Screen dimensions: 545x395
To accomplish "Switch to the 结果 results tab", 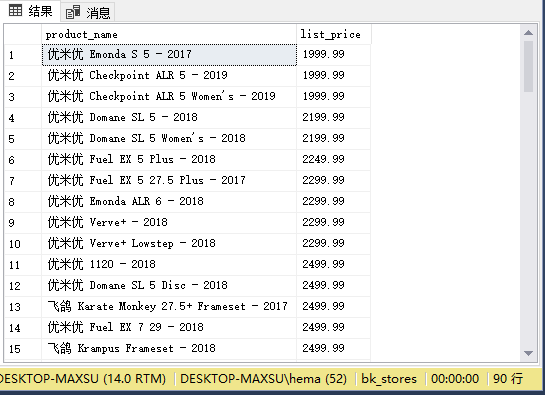I will [31, 11].
